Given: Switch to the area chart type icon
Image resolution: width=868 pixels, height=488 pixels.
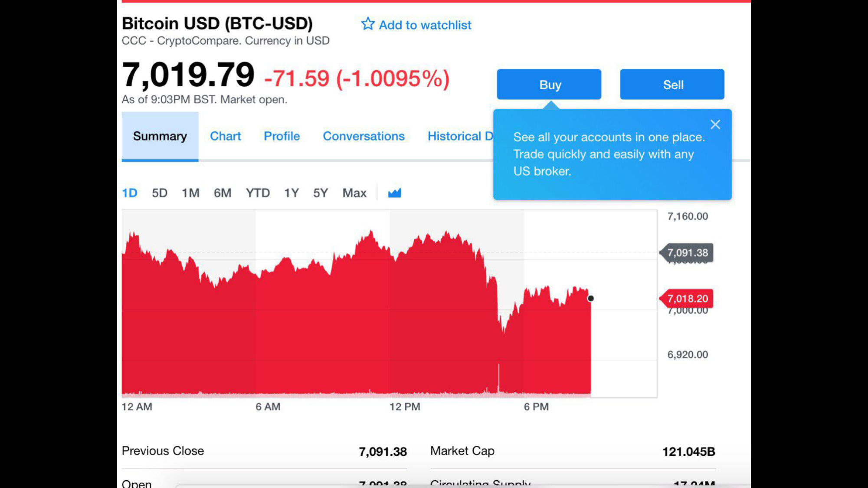Looking at the screenshot, I should tap(394, 193).
